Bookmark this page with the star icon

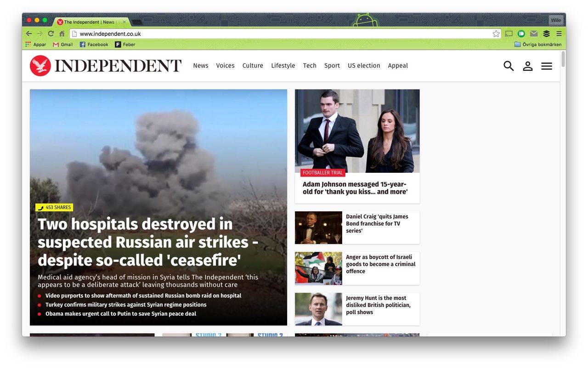496,34
